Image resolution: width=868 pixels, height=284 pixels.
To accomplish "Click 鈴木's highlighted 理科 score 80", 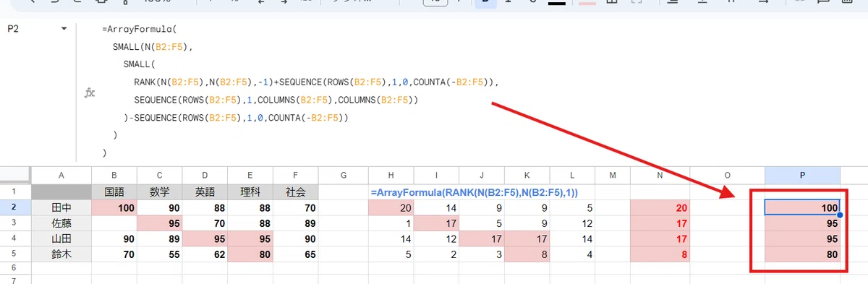I will [250, 254].
